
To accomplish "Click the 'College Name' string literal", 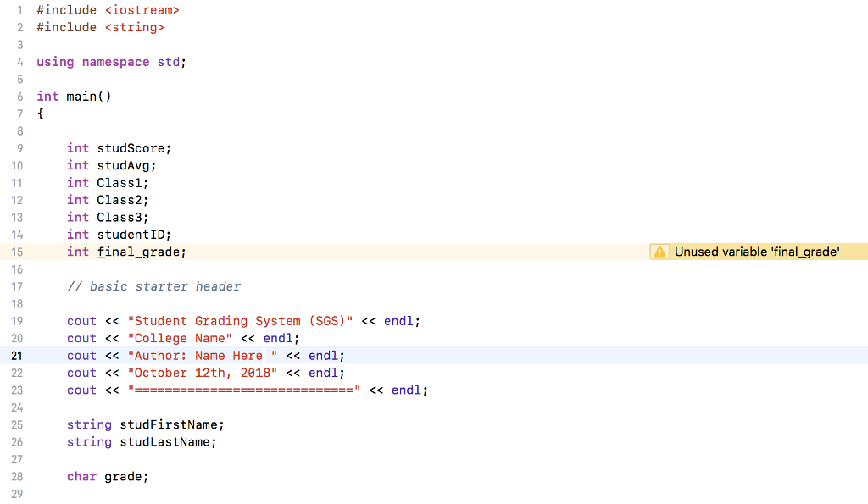I will coord(178,338).
